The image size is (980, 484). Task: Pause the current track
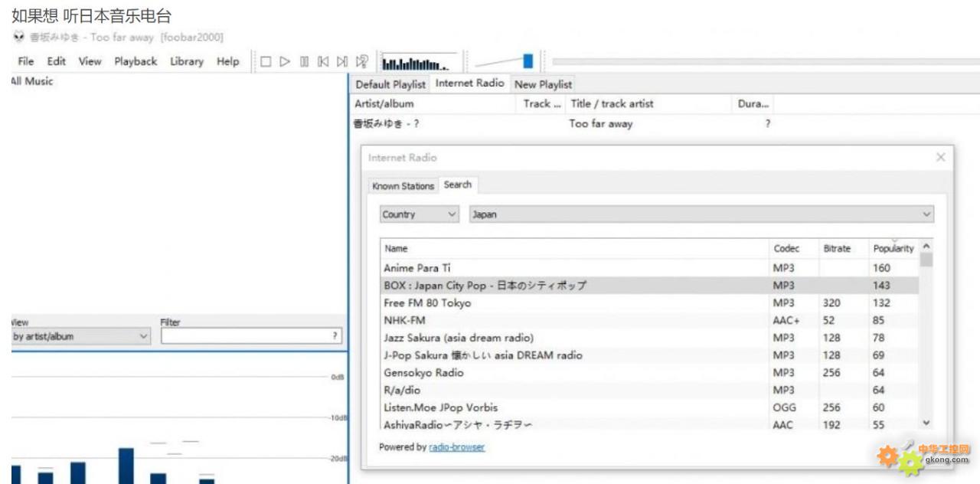pos(304,62)
